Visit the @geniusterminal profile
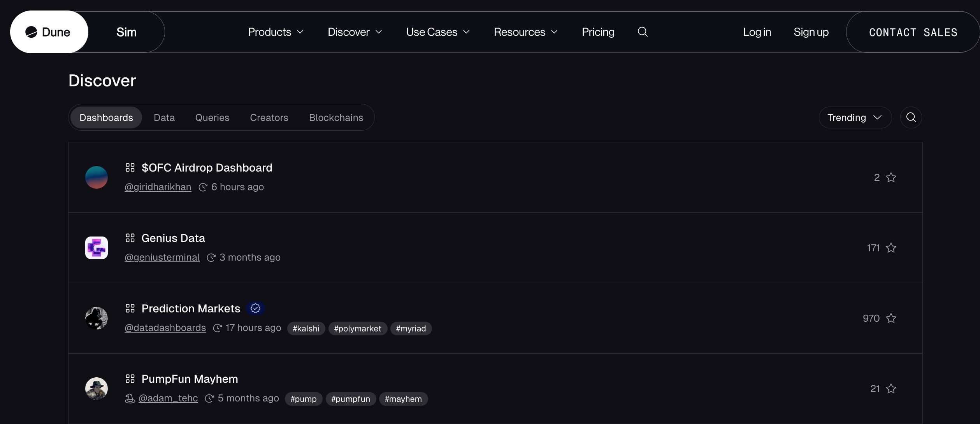Image resolution: width=980 pixels, height=424 pixels. click(162, 258)
